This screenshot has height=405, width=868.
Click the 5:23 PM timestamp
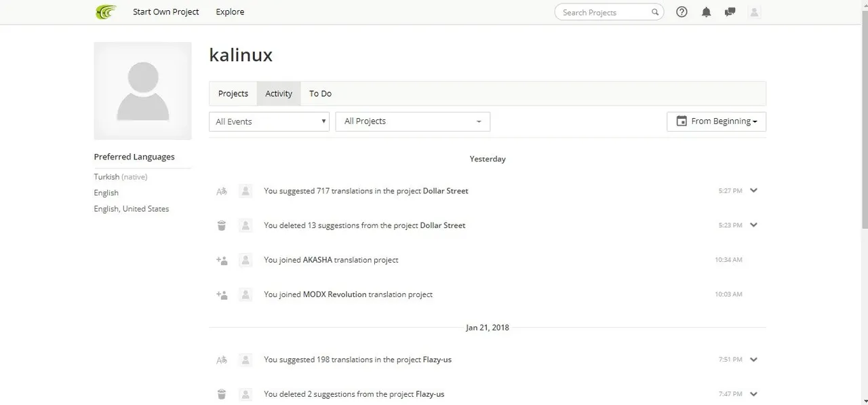point(730,225)
